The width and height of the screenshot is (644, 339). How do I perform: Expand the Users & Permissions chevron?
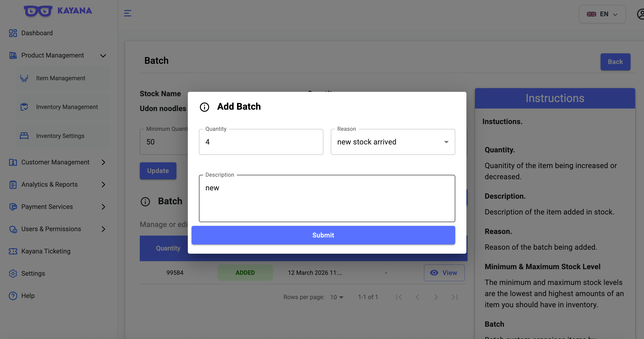(103, 229)
